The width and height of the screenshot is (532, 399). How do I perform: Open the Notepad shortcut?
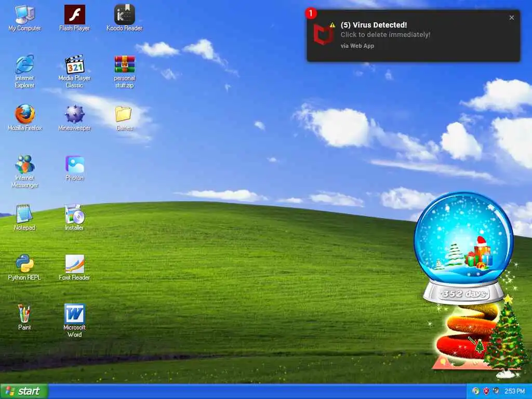[x=25, y=218]
